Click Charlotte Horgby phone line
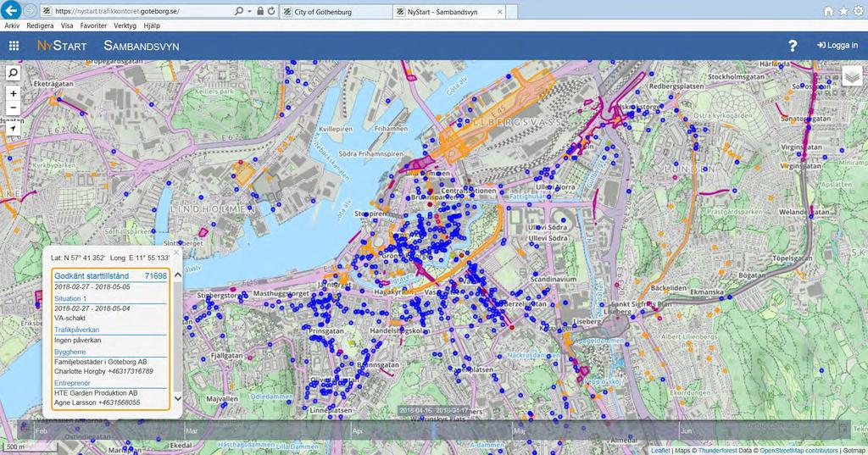This screenshot has width=868, height=455. coord(103,371)
